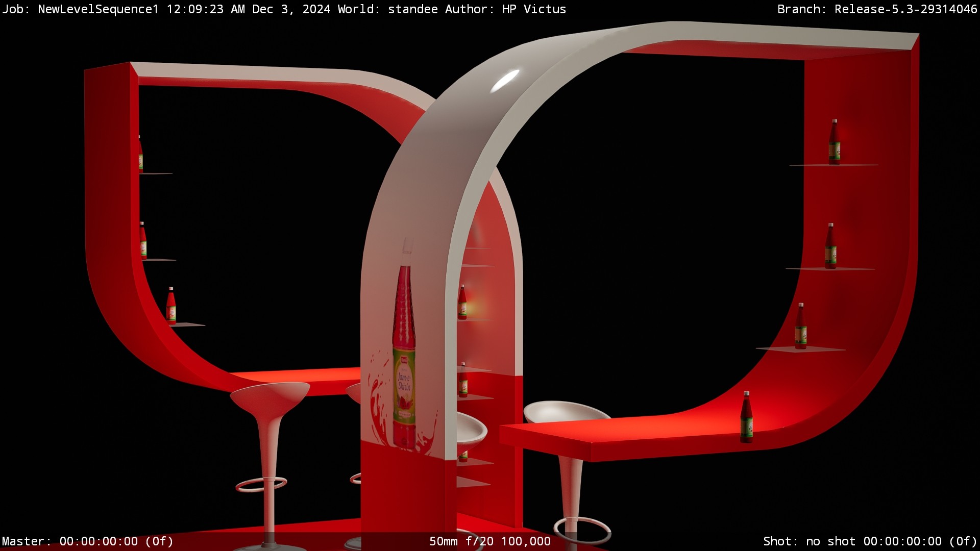Click the World standee label text
The height and width of the screenshot is (551, 980).
point(388,9)
